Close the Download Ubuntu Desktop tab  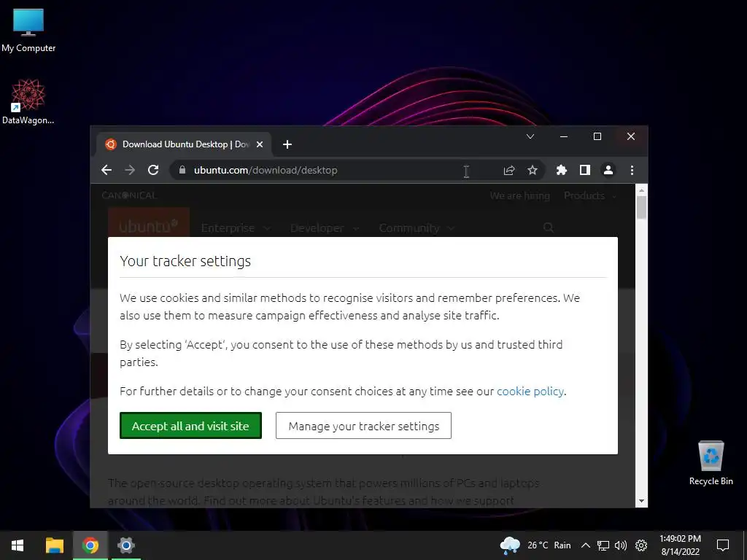click(x=260, y=144)
